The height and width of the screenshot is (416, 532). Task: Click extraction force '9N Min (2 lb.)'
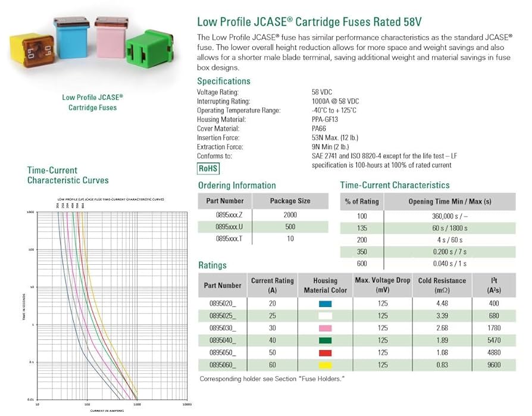[330, 147]
